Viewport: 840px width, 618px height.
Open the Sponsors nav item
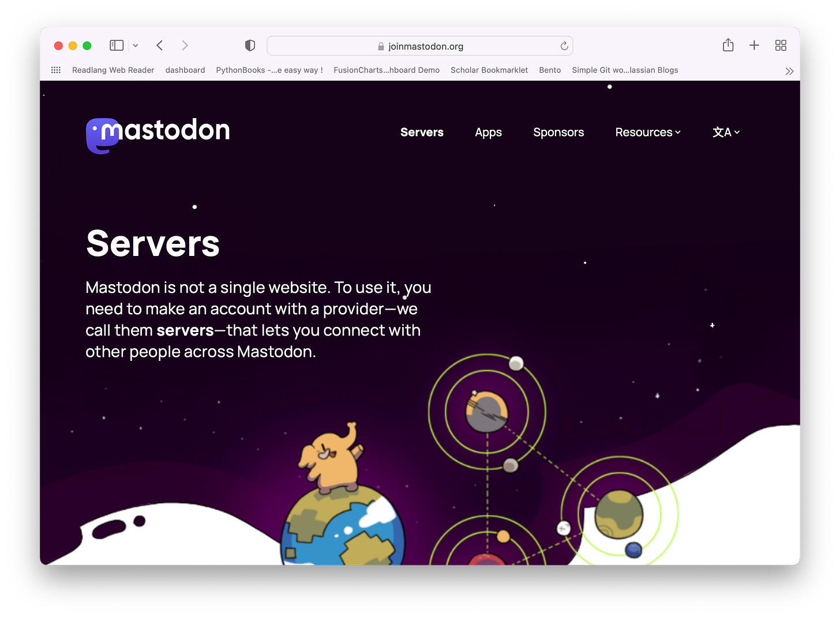point(558,133)
